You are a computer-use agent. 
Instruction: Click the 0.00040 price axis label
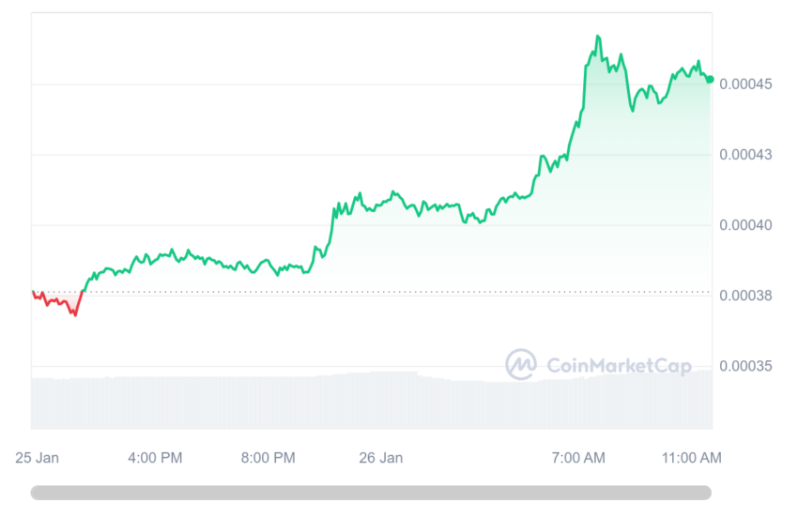745,225
